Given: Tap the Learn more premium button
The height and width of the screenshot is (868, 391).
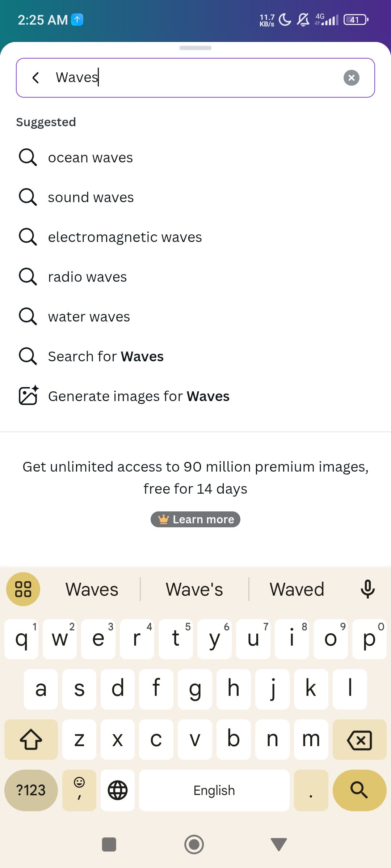Looking at the screenshot, I should tap(195, 519).
